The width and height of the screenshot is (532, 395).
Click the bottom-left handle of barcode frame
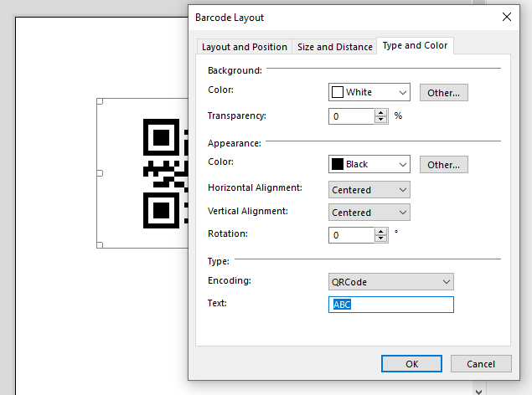tap(100, 245)
